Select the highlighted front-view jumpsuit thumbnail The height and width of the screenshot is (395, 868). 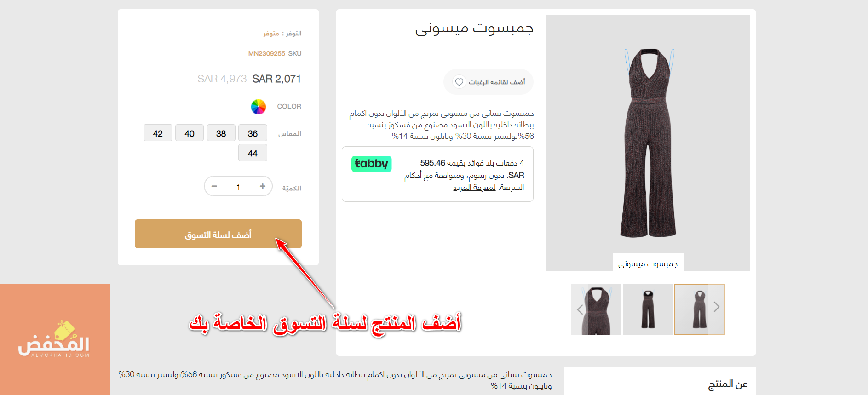coord(699,309)
